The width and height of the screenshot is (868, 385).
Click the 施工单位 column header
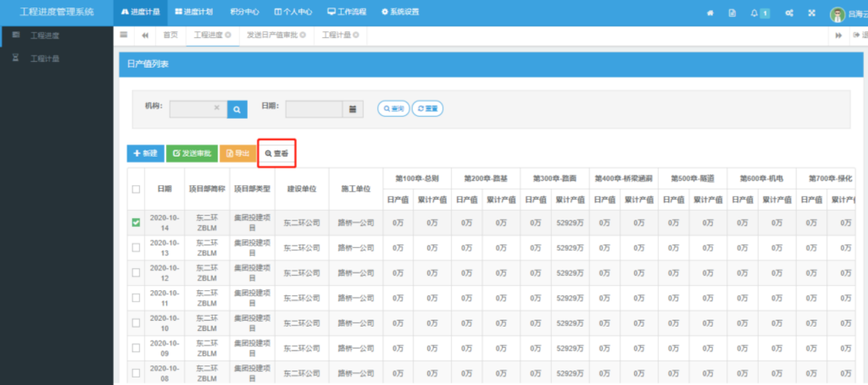(356, 189)
